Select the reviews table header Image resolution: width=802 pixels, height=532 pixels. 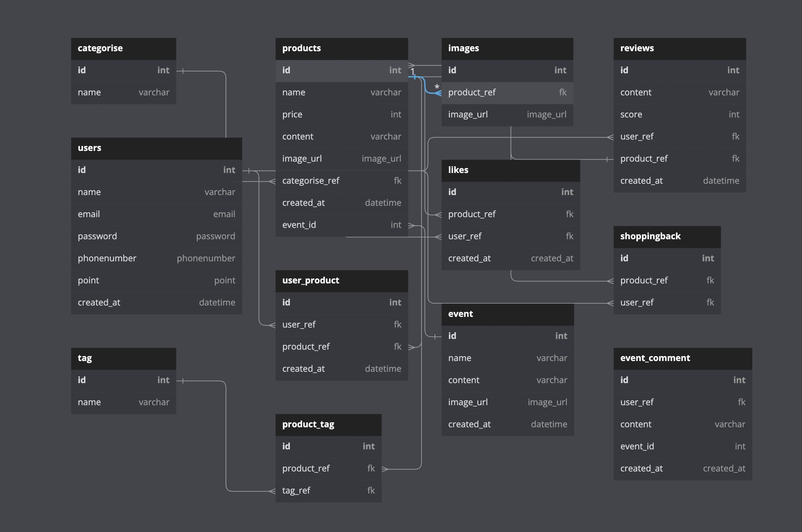(679, 48)
